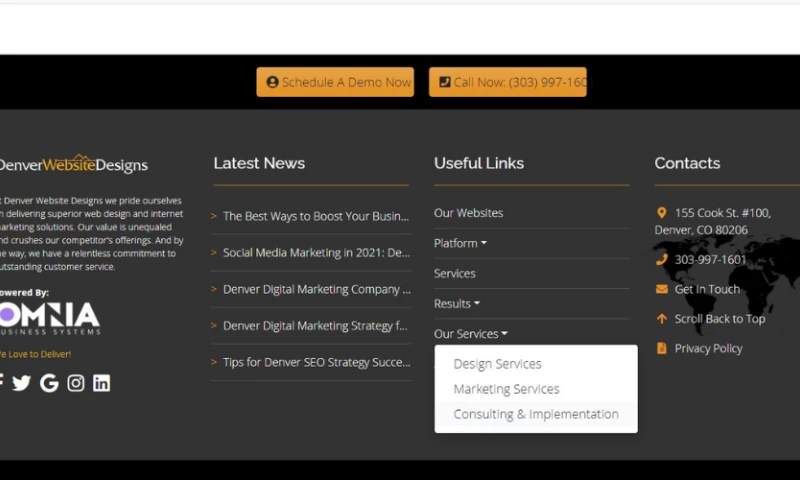Click the phone icon beside 303-997-1601
This screenshot has width=800, height=480.
point(661,259)
